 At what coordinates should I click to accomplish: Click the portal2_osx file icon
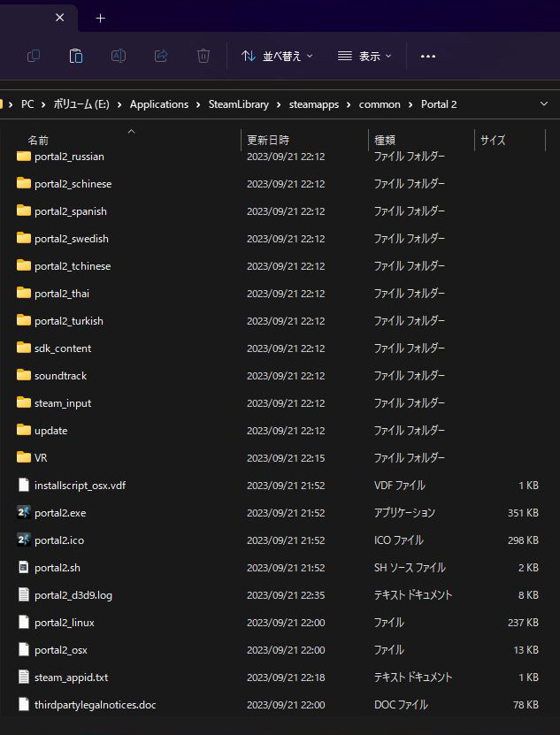click(24, 649)
